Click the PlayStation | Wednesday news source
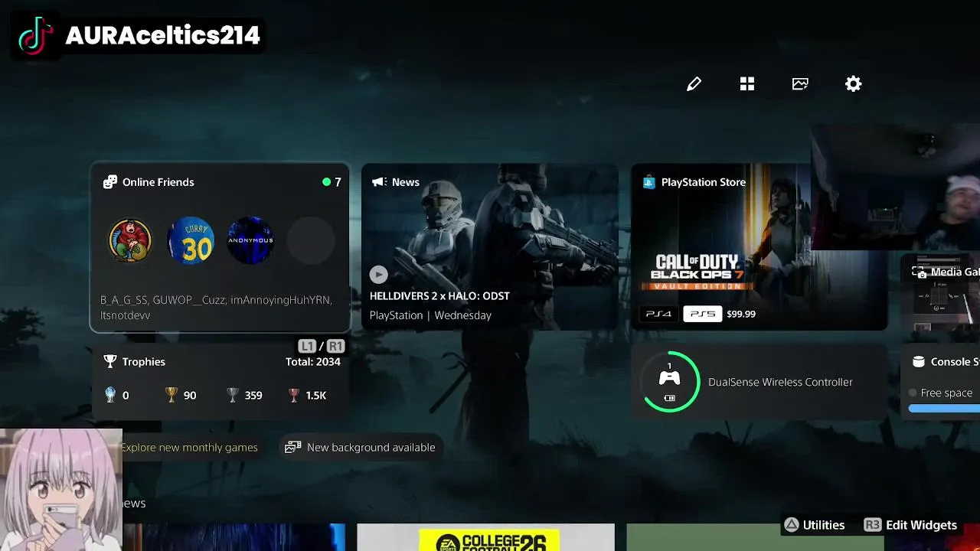This screenshot has width=980, height=551. pyautogui.click(x=430, y=315)
